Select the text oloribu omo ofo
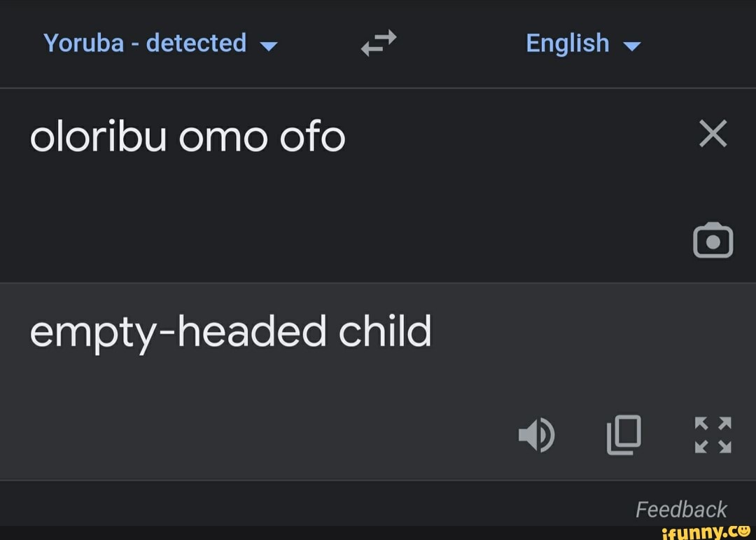Screen dimensions: 756x540 [188, 137]
